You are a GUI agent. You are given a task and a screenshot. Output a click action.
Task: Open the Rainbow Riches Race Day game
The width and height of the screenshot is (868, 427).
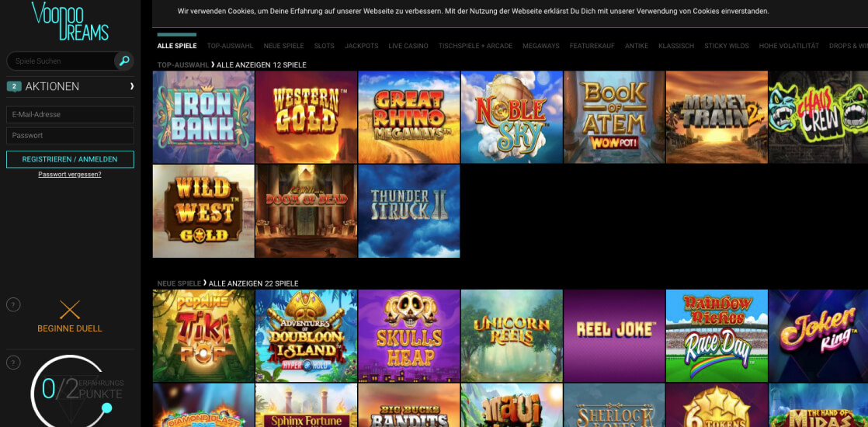717,335
